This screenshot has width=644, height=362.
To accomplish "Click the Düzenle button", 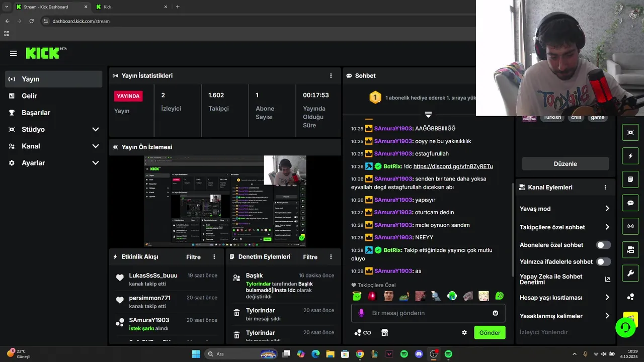I will click(x=565, y=164).
